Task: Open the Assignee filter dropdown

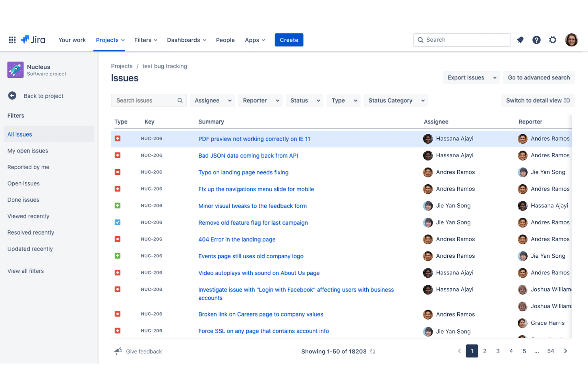Action: pyautogui.click(x=212, y=100)
